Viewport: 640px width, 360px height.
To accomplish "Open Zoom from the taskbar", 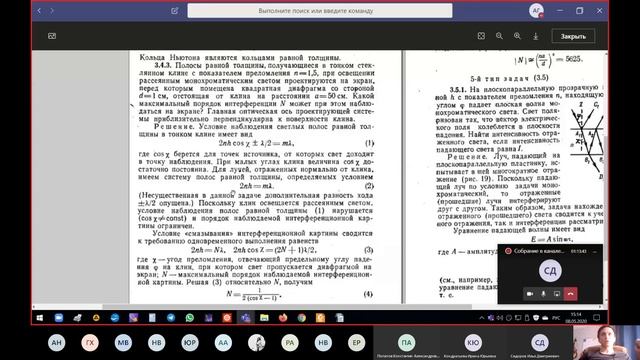I will pyautogui.click(x=58, y=318).
